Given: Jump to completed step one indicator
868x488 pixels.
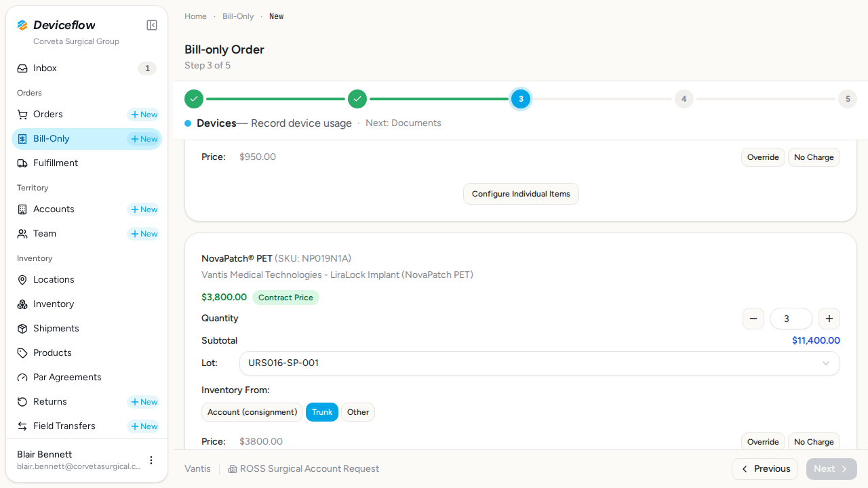Looking at the screenshot, I should click(194, 99).
